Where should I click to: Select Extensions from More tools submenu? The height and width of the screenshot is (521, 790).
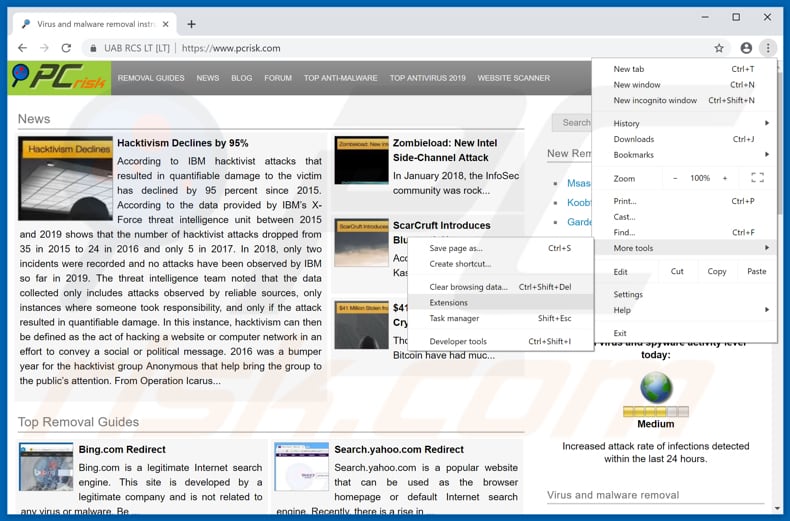click(449, 303)
